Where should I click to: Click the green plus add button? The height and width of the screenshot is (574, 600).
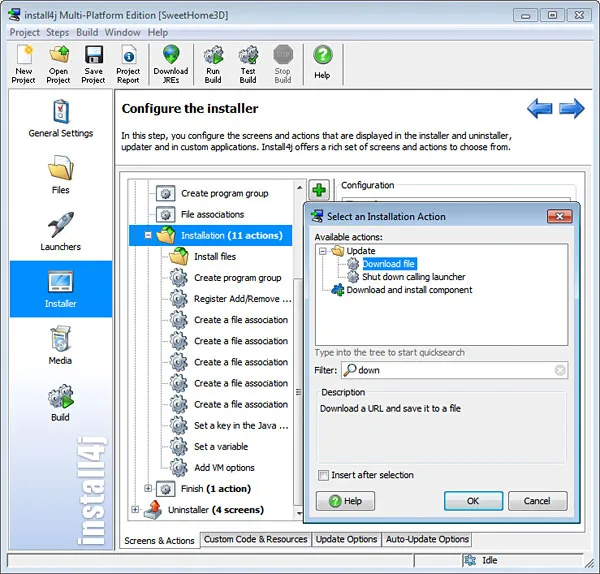coord(319,189)
